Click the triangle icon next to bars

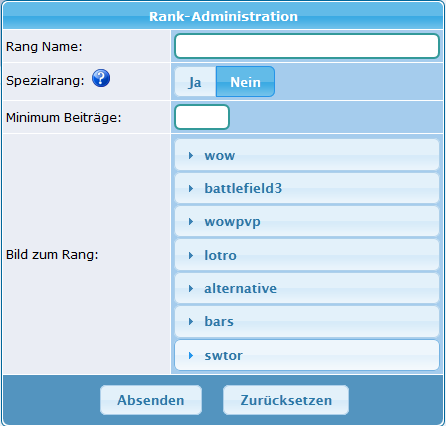(x=191, y=322)
